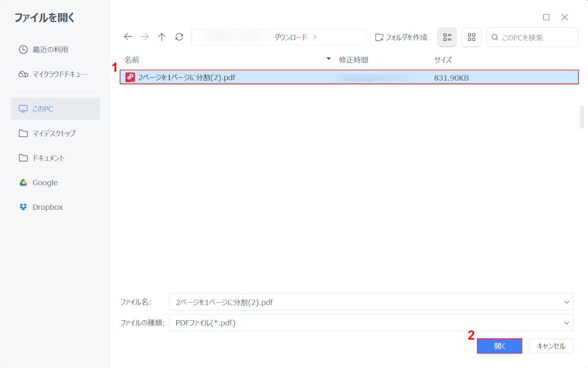Click the sort direction arrow
588x368 pixels.
click(328, 59)
